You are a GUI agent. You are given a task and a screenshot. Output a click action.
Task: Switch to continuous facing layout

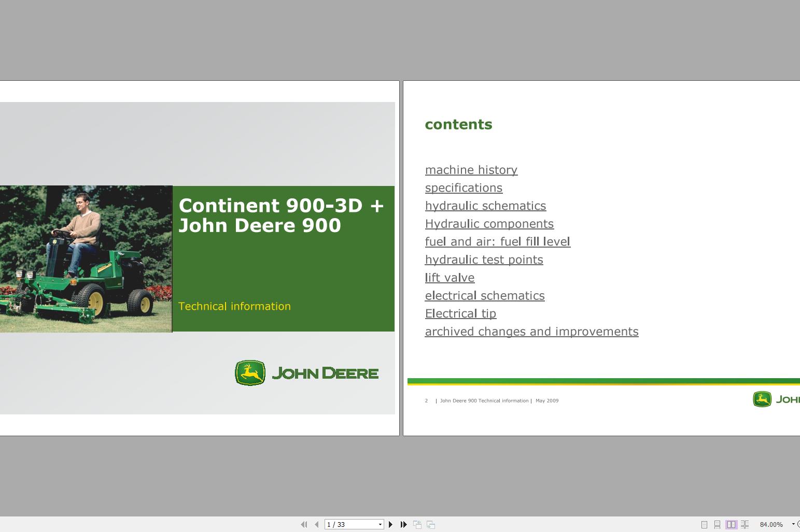[745, 524]
